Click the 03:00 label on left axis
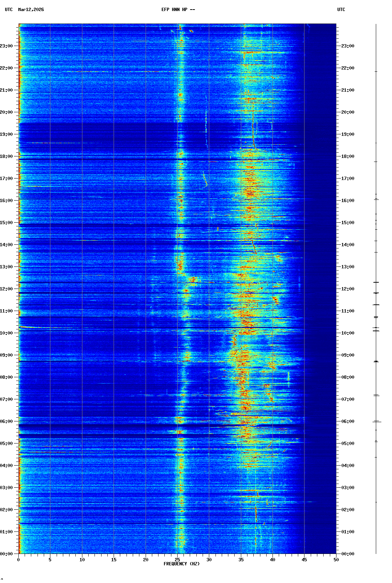Image resolution: width=392 pixels, height=583 pixels. (6, 488)
